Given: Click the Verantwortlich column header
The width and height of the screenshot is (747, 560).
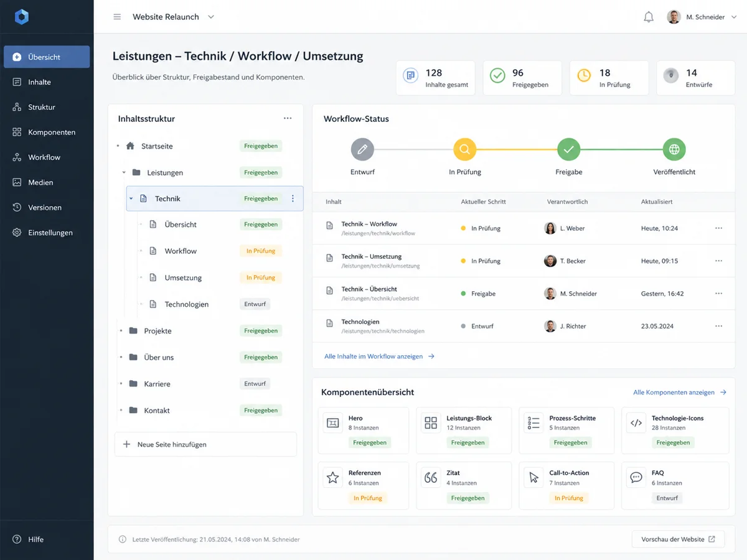Looking at the screenshot, I should pyautogui.click(x=567, y=202).
